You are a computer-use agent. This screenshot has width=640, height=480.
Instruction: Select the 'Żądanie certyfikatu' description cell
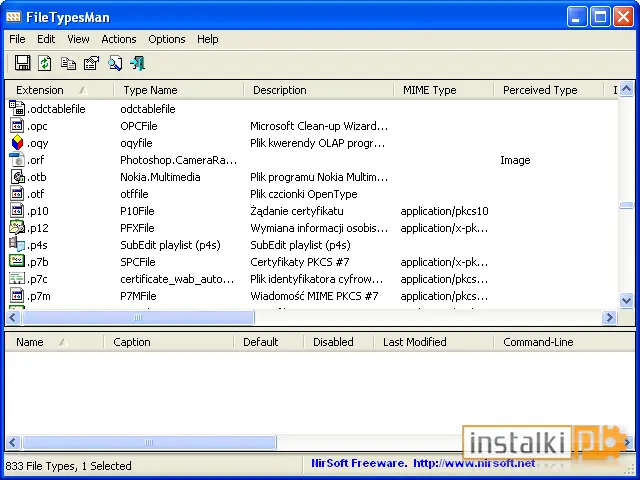click(297, 211)
